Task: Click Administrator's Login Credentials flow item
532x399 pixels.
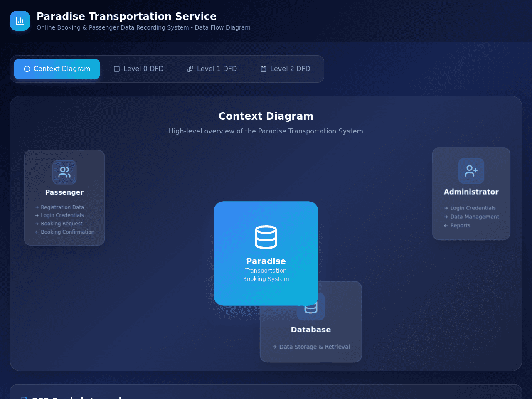Action: (x=470, y=208)
